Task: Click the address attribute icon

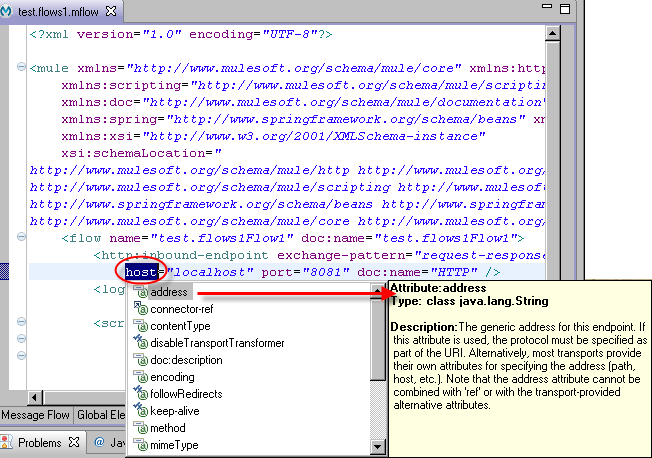Action: point(141,292)
